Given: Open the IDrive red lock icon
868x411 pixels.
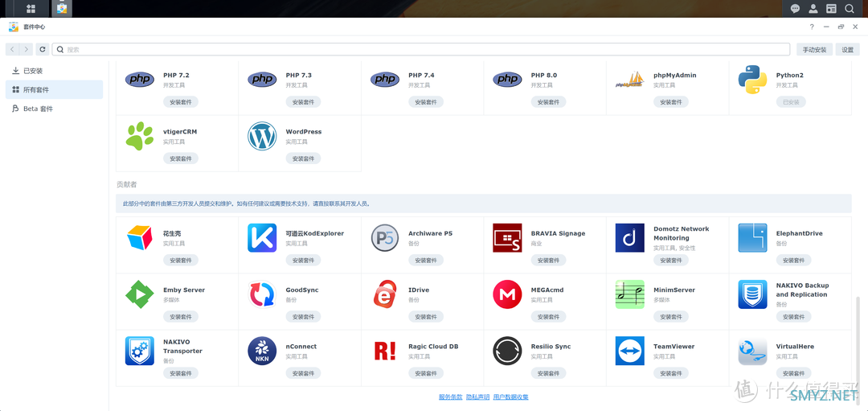Looking at the screenshot, I should point(385,294).
